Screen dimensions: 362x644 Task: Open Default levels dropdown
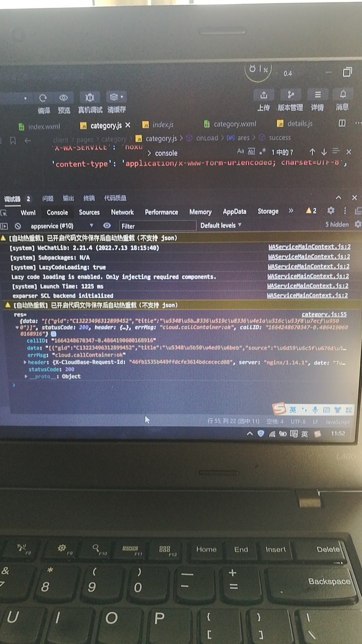coord(221,225)
